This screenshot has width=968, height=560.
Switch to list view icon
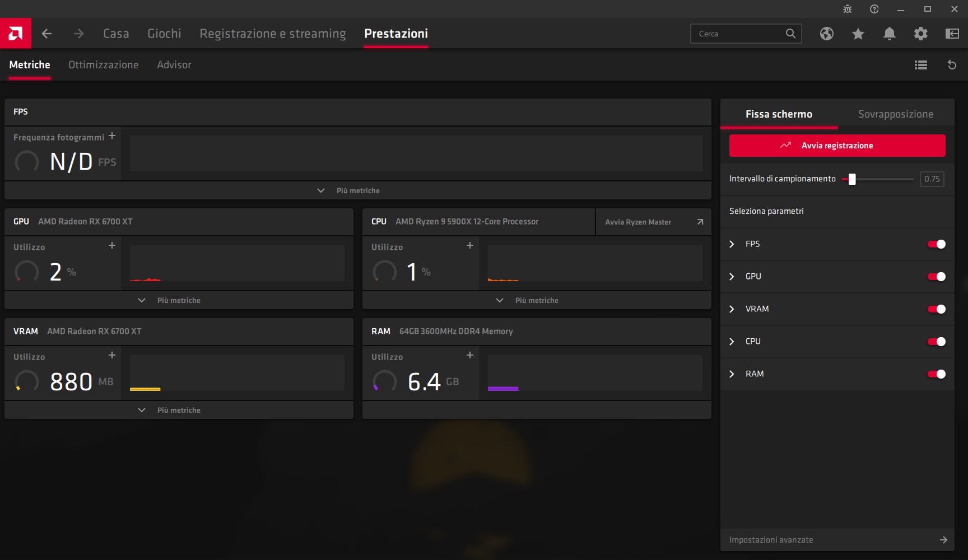click(x=920, y=65)
